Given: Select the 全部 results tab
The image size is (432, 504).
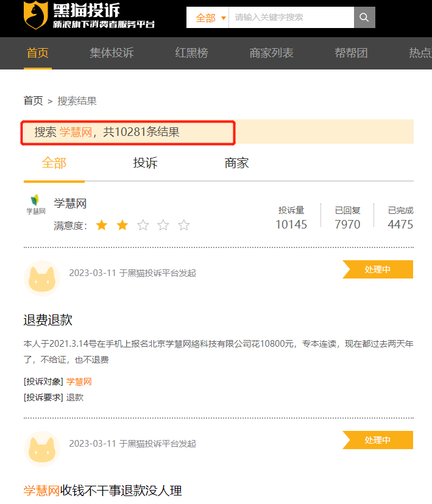Looking at the screenshot, I should point(54,163).
